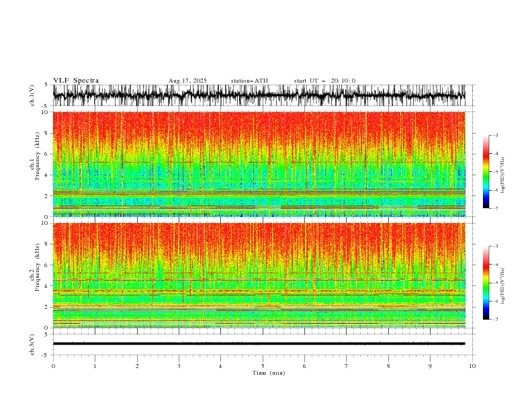Click time axis tick label '2'
This screenshot has height=411, width=532.
click(x=137, y=366)
